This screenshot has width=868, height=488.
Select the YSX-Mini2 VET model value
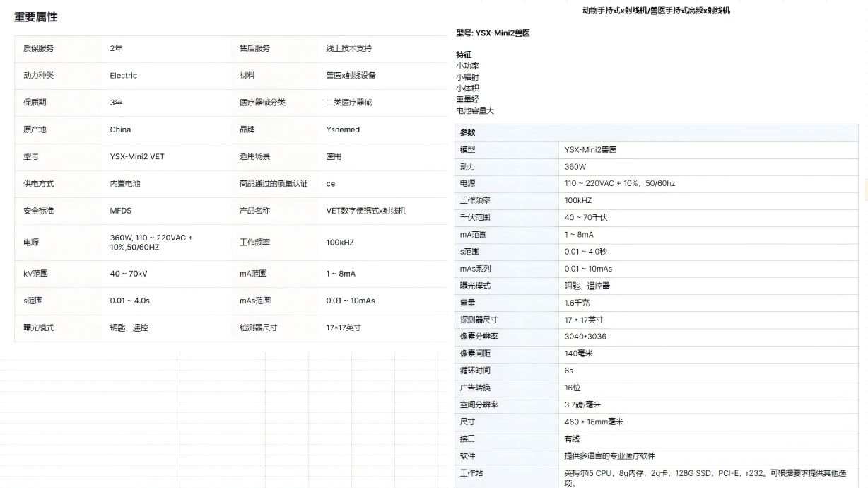137,156
